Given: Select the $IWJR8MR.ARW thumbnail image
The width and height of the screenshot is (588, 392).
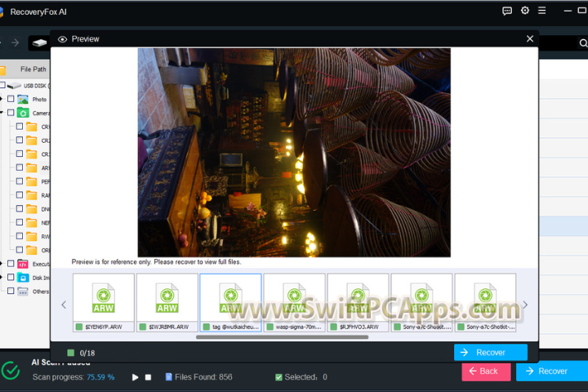Looking at the screenshot, I should tap(167, 297).
